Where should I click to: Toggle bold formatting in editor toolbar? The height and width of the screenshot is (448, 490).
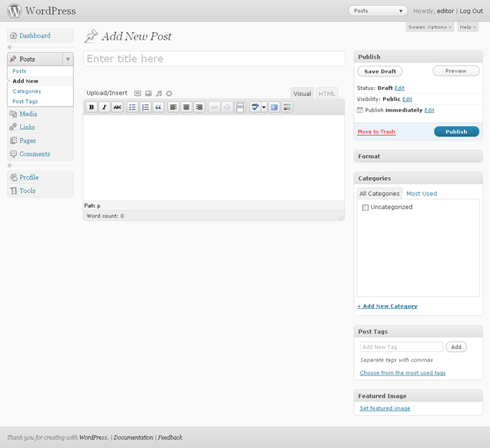pyautogui.click(x=92, y=107)
